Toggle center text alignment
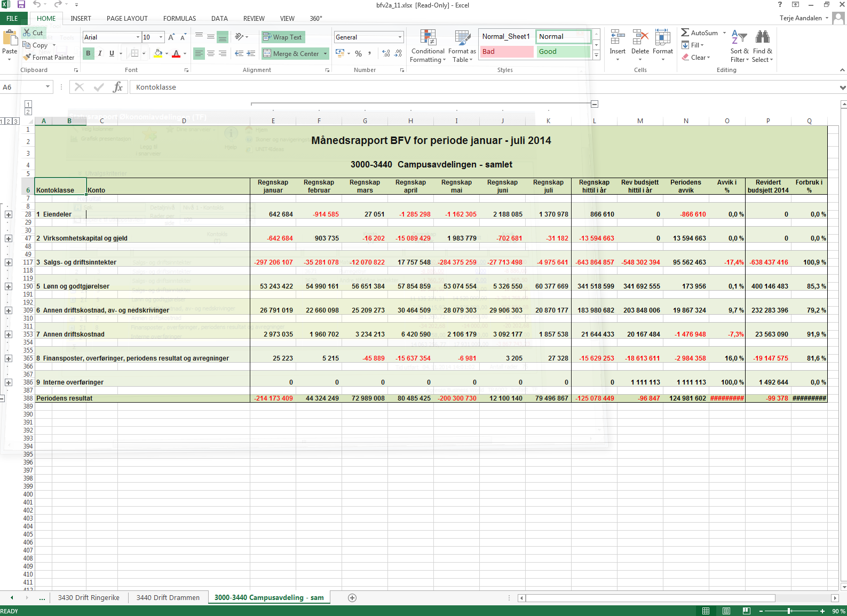Image resolution: width=847 pixels, height=616 pixels. pyautogui.click(x=211, y=53)
